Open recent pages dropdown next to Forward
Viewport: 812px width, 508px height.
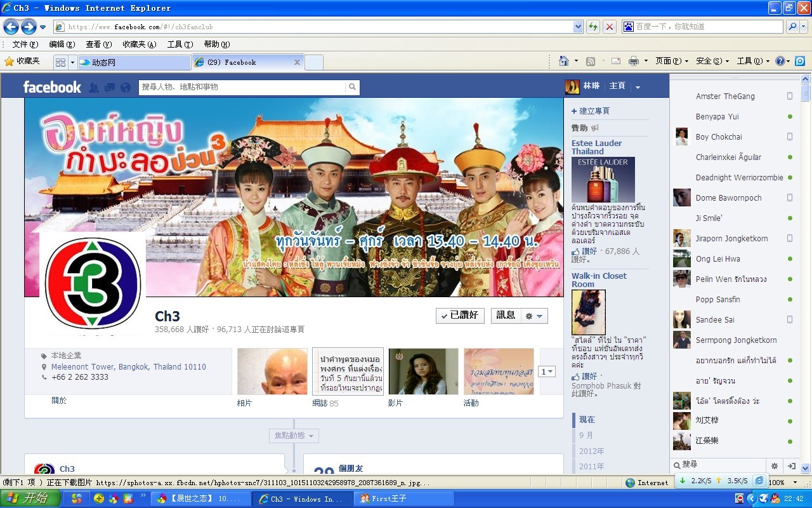tap(43, 27)
